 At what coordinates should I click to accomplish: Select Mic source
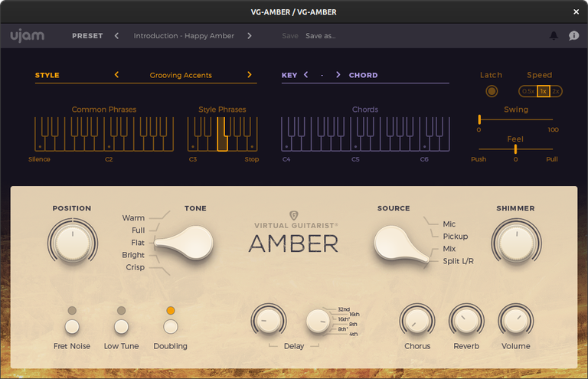[449, 224]
